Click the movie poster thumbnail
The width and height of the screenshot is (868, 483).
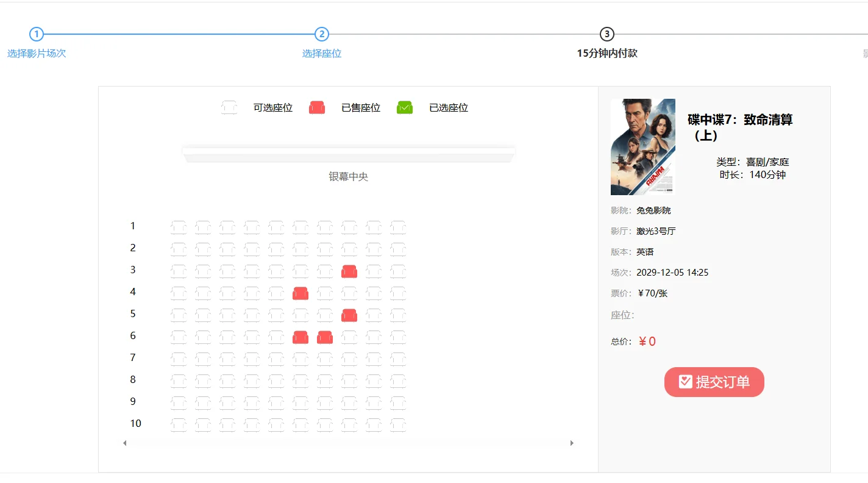[x=642, y=146]
